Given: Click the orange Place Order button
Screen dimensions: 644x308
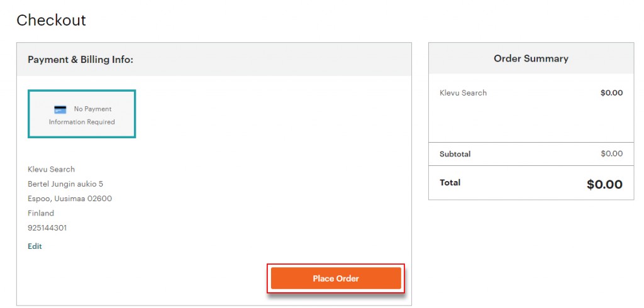Looking at the screenshot, I should [336, 278].
